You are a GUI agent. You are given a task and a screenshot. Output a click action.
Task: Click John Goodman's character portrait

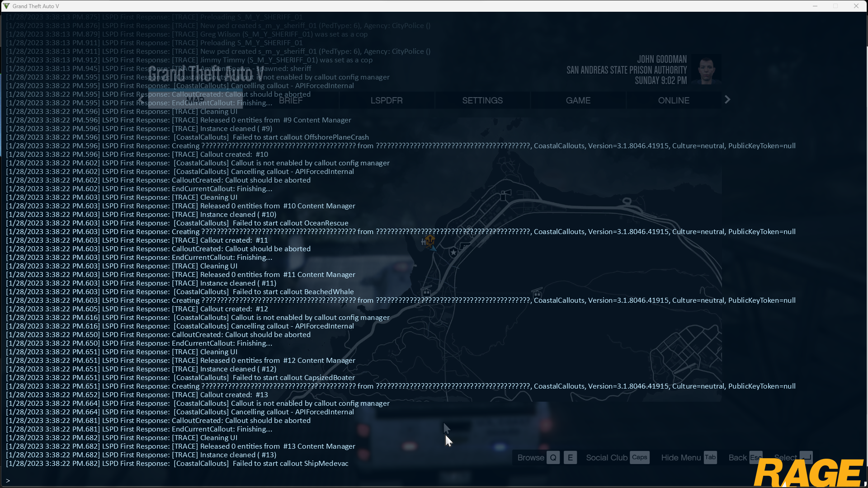706,70
